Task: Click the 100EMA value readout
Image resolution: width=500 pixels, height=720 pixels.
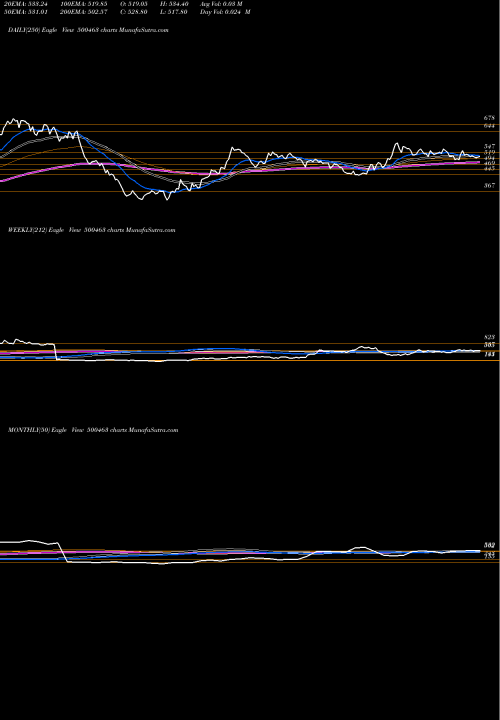Action: [84, 4]
